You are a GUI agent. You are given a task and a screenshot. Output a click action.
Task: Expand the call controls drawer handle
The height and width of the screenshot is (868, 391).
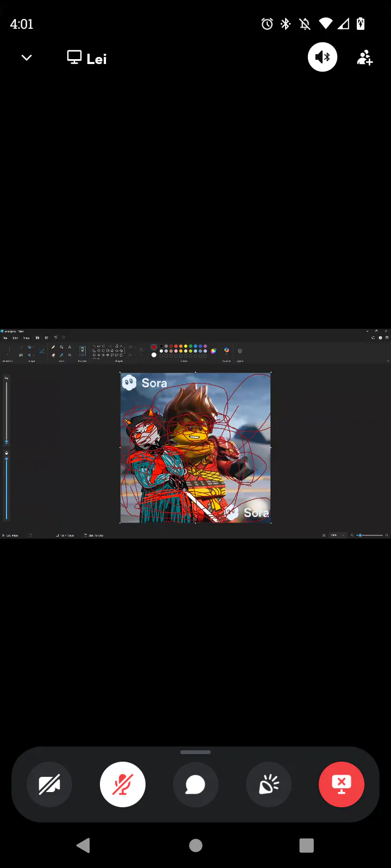pyautogui.click(x=195, y=752)
